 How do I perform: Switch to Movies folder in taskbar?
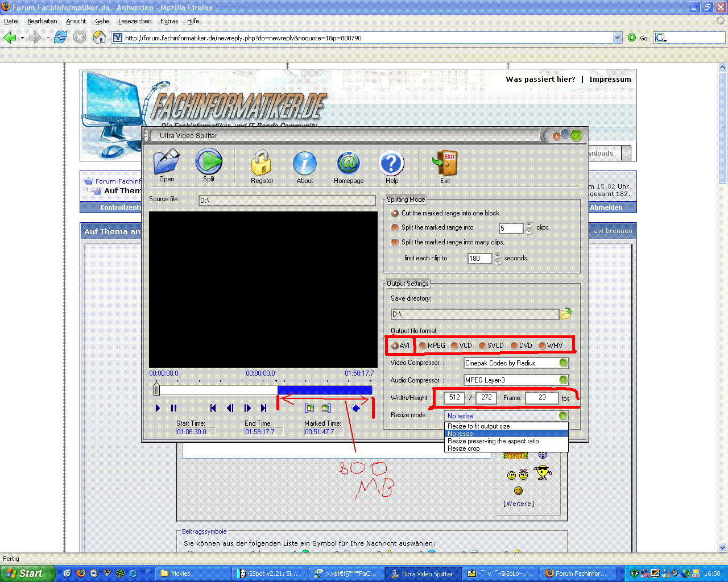(193, 573)
